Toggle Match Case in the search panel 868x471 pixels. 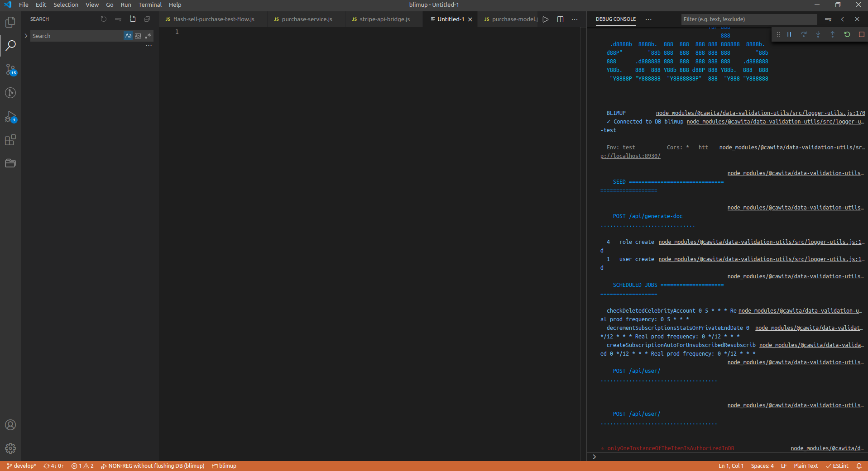[x=128, y=36]
